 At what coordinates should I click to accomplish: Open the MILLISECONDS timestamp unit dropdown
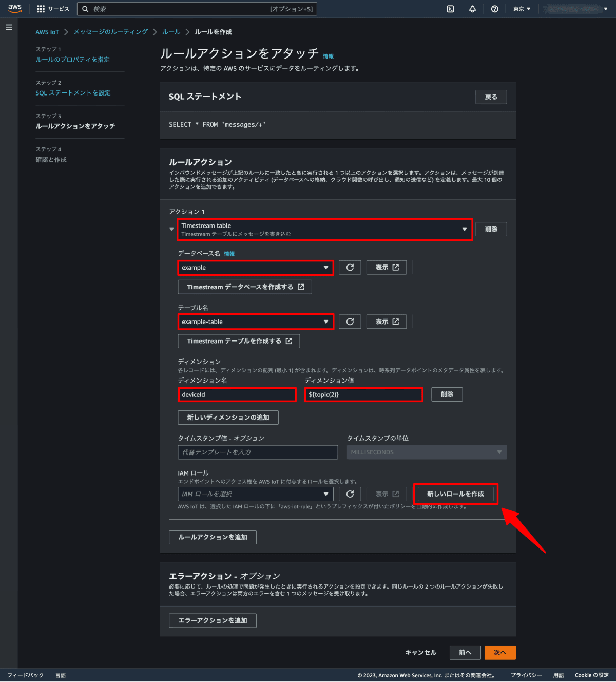pyautogui.click(x=427, y=452)
